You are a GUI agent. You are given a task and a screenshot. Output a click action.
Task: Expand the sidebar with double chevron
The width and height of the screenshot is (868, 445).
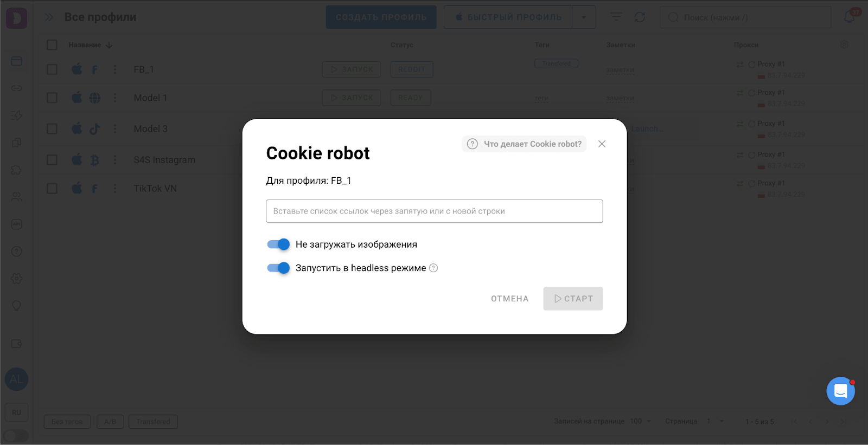click(x=49, y=17)
